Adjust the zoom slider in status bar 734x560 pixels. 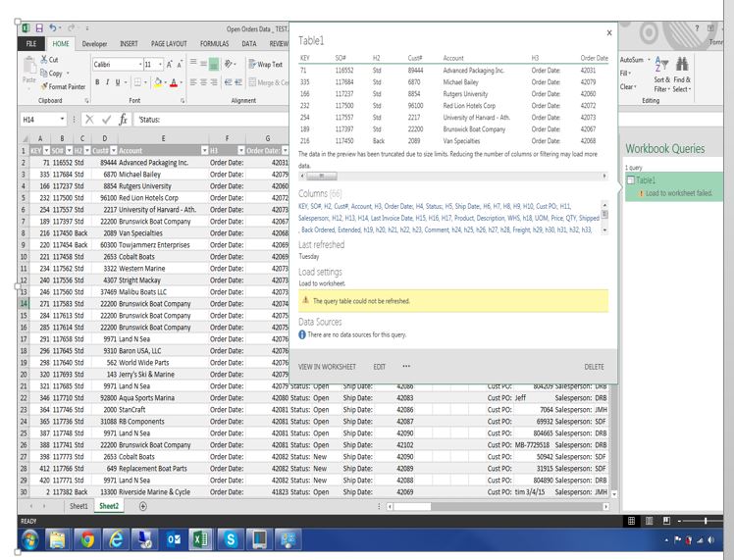705,521
